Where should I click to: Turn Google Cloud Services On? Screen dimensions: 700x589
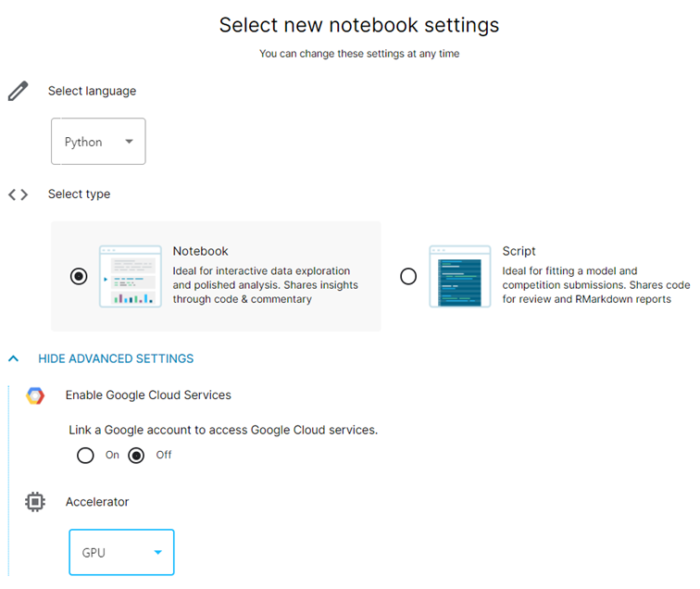86,455
